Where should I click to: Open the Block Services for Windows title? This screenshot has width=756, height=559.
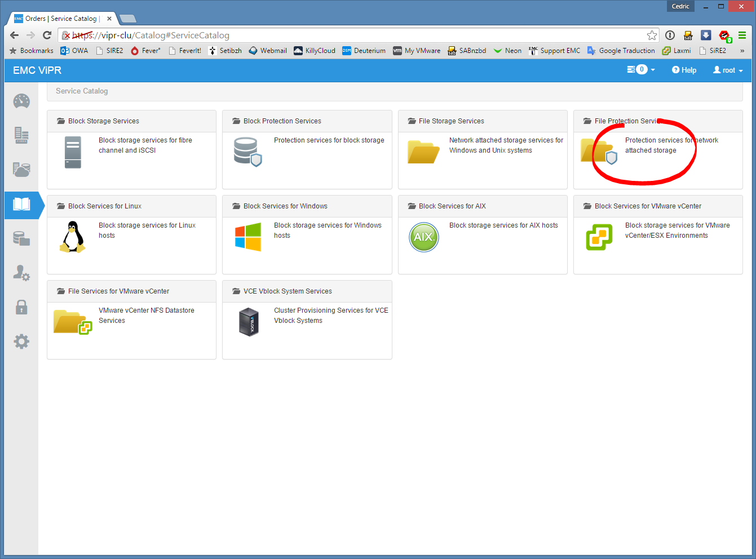click(x=285, y=206)
